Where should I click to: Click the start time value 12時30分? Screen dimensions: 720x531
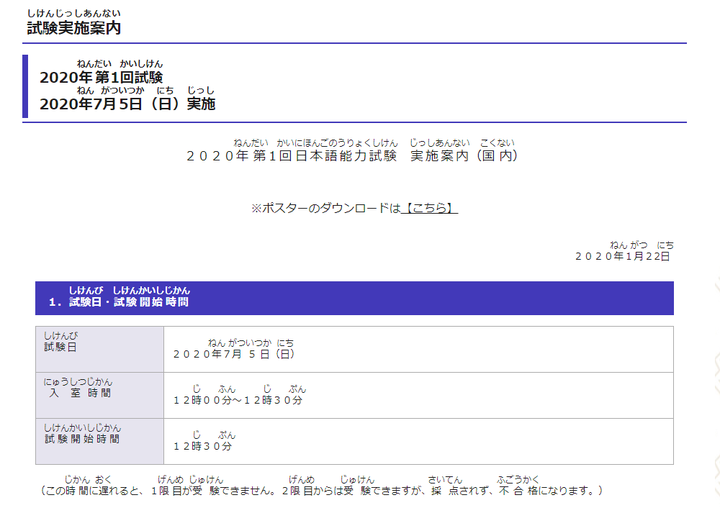[x=202, y=446]
